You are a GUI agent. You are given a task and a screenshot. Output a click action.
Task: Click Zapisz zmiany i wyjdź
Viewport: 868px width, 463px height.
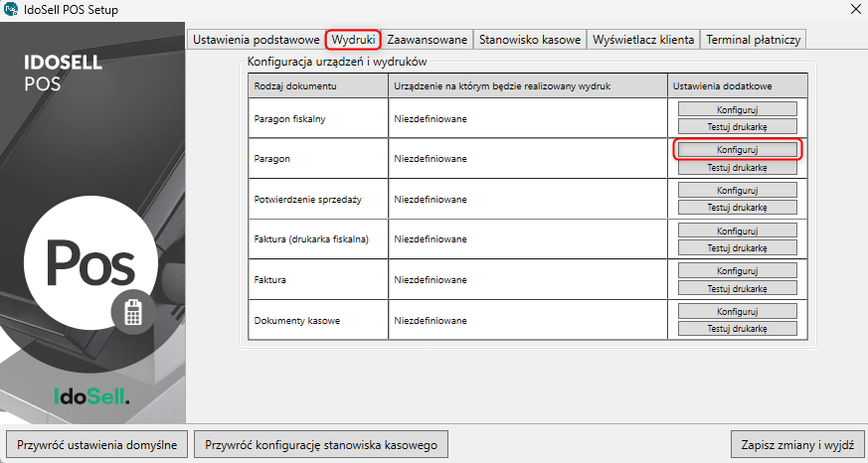[x=797, y=445]
